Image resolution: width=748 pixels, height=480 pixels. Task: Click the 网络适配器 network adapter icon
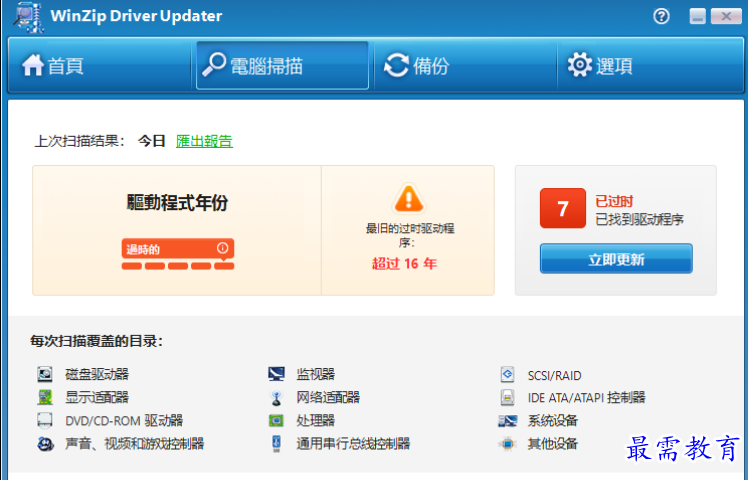pyautogui.click(x=276, y=397)
